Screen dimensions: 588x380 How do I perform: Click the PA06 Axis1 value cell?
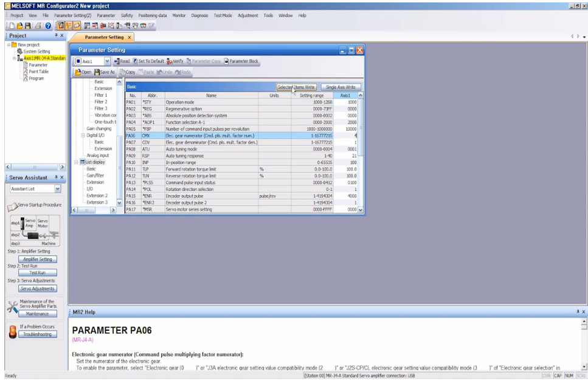[x=348, y=136]
